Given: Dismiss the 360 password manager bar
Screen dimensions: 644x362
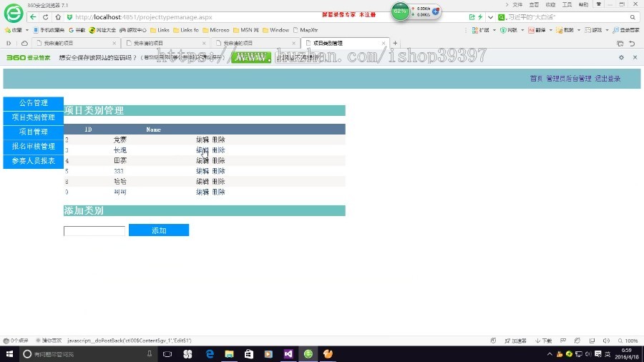Looking at the screenshot, I should click(635, 57).
